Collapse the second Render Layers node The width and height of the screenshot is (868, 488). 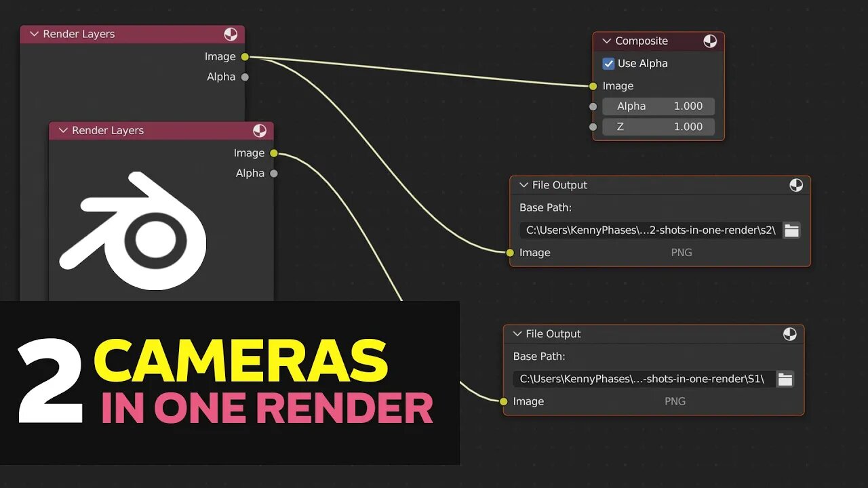[x=62, y=130]
